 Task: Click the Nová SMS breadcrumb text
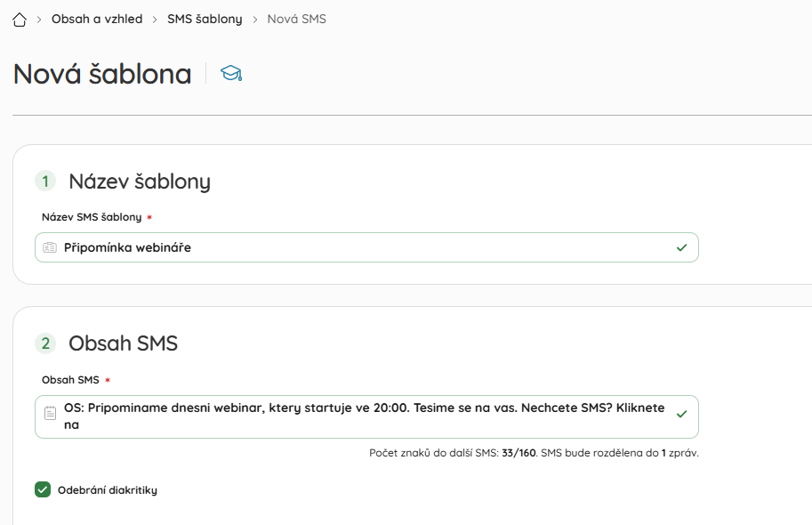pos(297,20)
